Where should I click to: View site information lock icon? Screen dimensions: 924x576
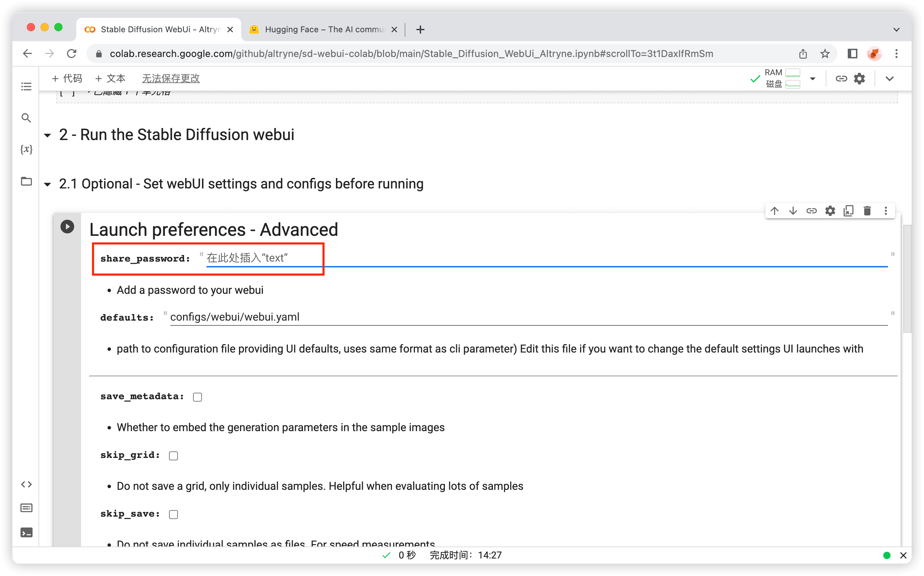[x=99, y=54]
